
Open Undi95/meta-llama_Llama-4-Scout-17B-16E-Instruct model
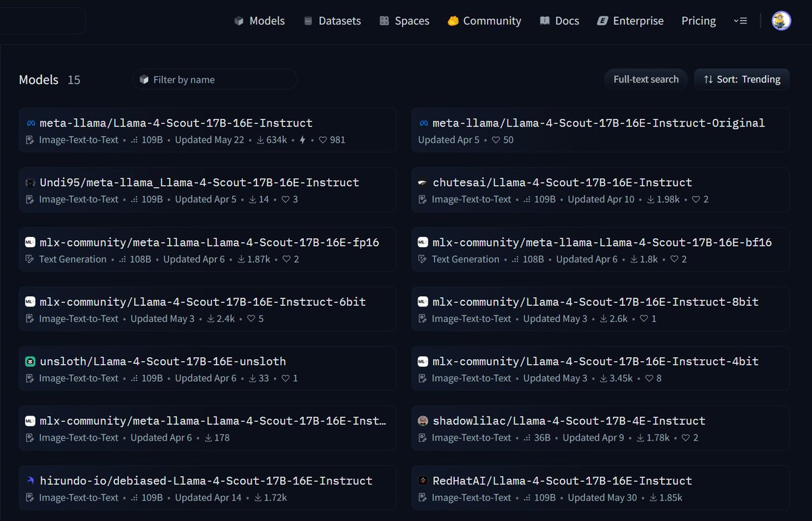click(x=207, y=190)
